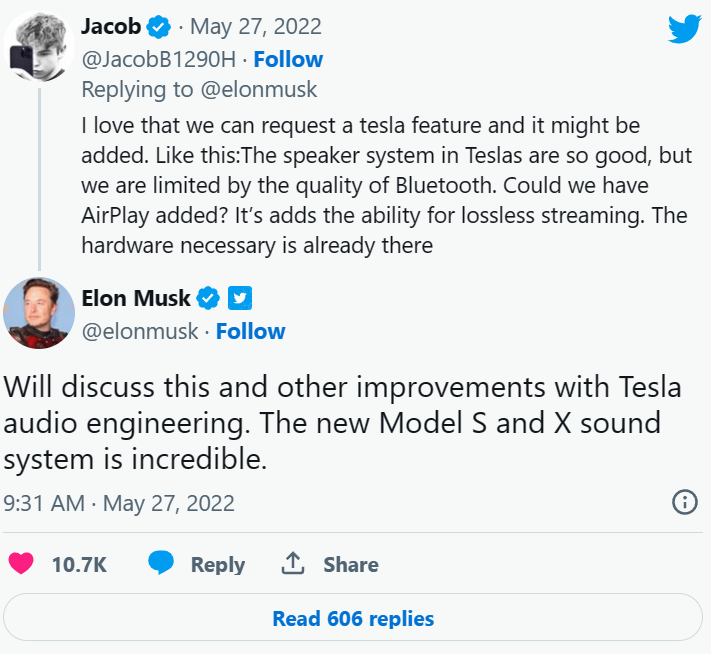711x654 pixels.
Task: Click the @elonmusk mention in Replying to
Action: [258, 90]
